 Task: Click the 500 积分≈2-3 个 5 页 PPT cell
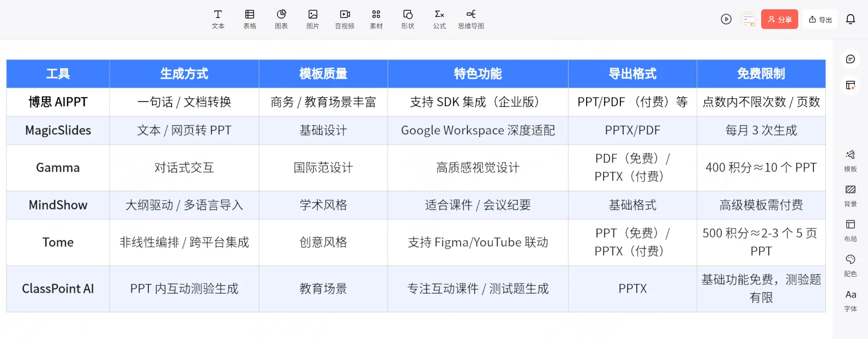click(x=761, y=242)
